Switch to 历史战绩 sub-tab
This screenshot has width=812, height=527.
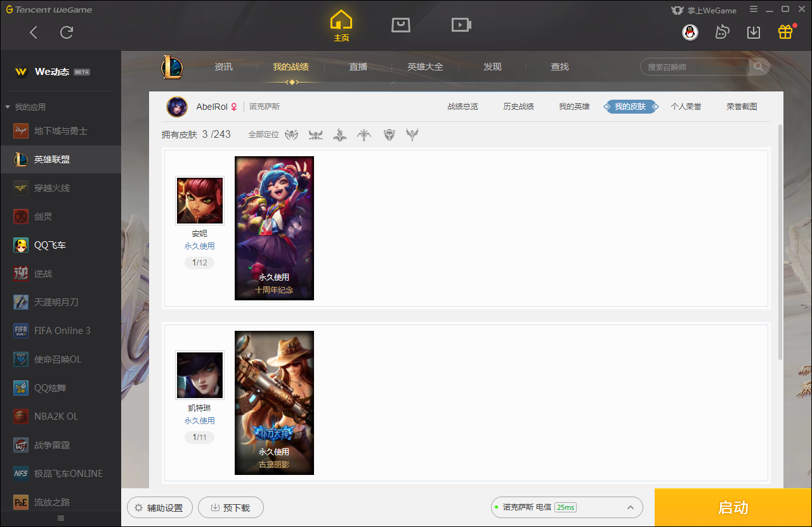point(518,107)
